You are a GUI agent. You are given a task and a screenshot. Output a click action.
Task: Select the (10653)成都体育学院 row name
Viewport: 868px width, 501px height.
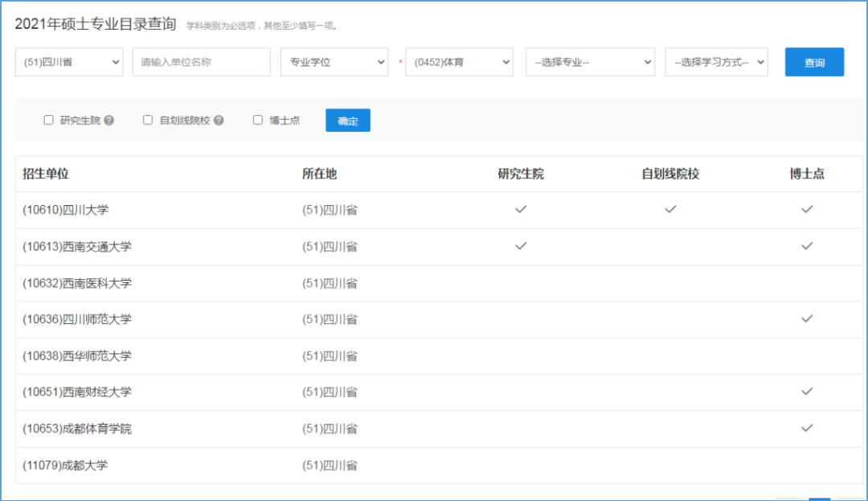(x=77, y=429)
